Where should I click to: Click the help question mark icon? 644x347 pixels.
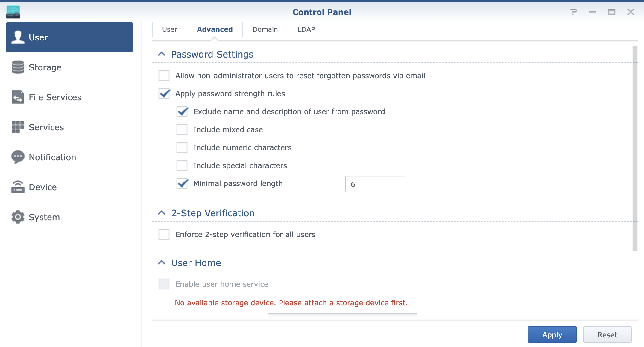[x=573, y=12]
